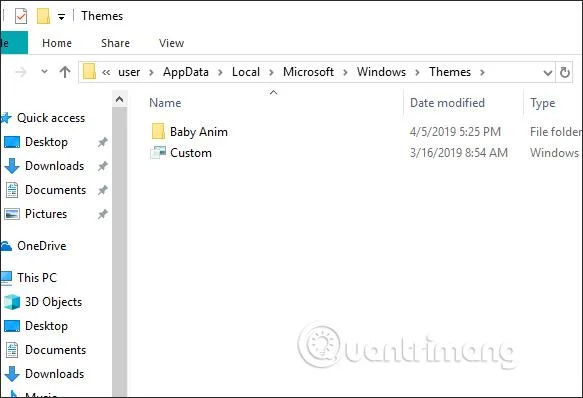Image resolution: width=583 pixels, height=398 pixels.
Task: Open the Customize Quick Access Toolbar dropdown
Action: coord(61,17)
